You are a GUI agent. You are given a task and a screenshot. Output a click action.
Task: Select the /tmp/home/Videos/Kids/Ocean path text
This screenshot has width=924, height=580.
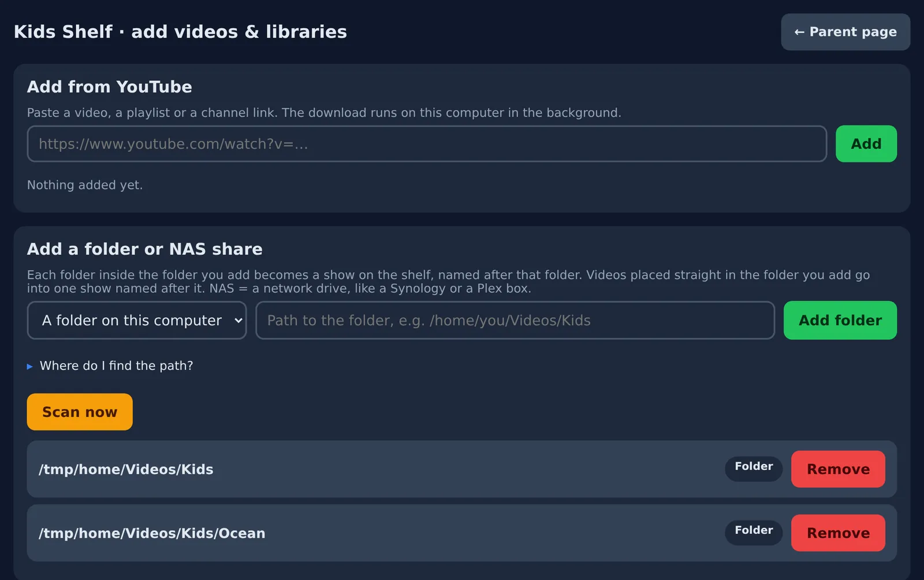tap(152, 533)
